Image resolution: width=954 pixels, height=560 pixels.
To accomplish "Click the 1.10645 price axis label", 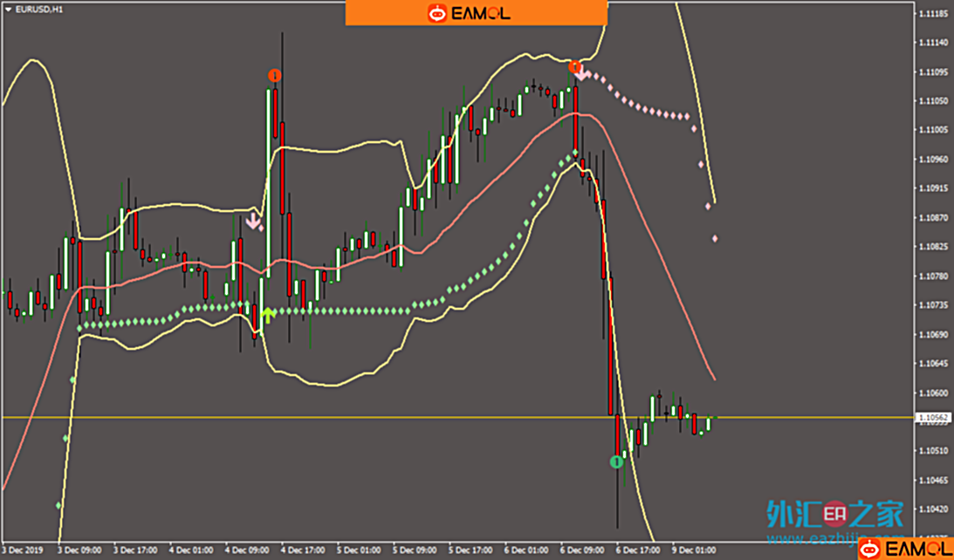I will tap(933, 364).
